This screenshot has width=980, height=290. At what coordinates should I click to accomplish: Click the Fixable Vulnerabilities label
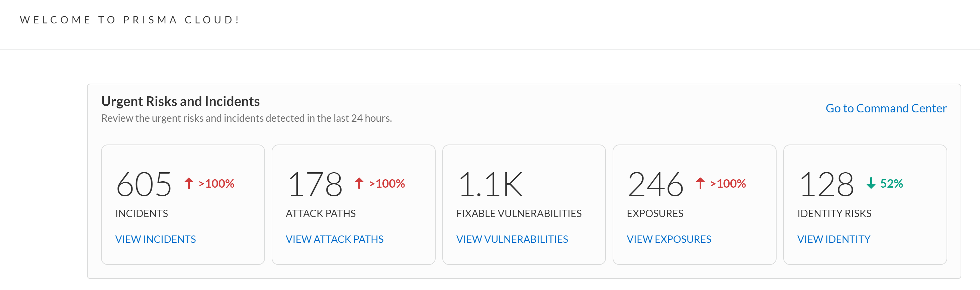[x=519, y=214]
